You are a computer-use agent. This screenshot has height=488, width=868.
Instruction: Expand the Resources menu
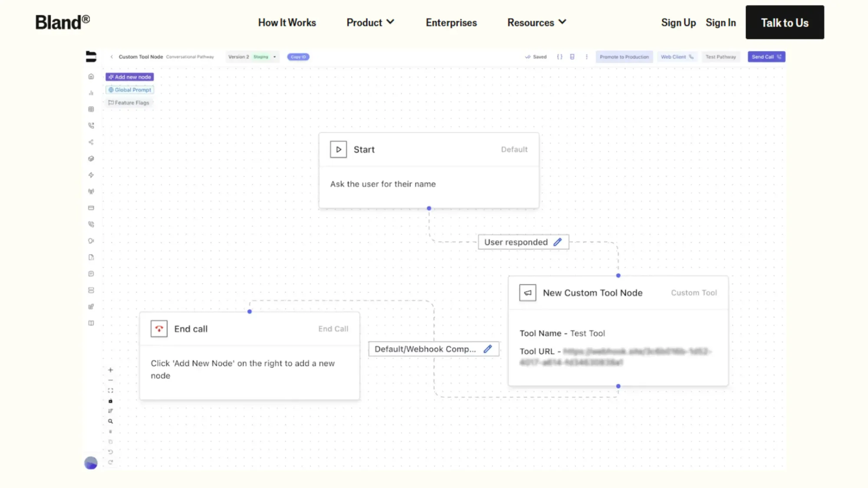click(537, 22)
